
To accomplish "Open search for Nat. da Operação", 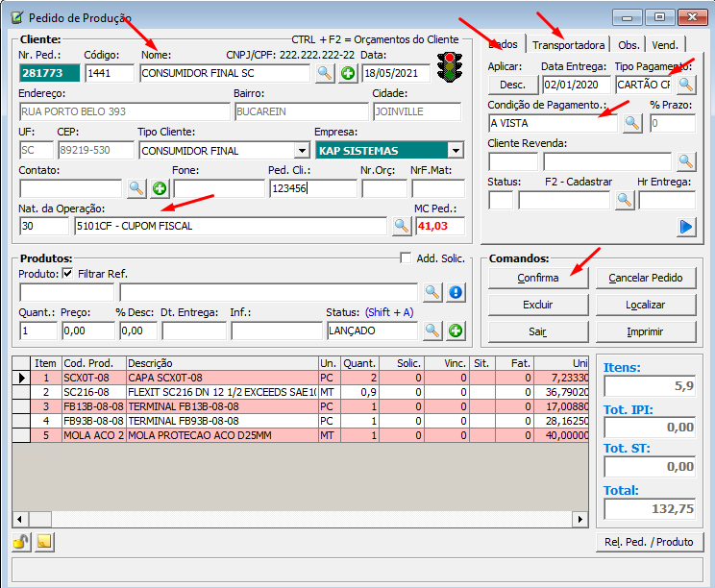I will coord(402,226).
